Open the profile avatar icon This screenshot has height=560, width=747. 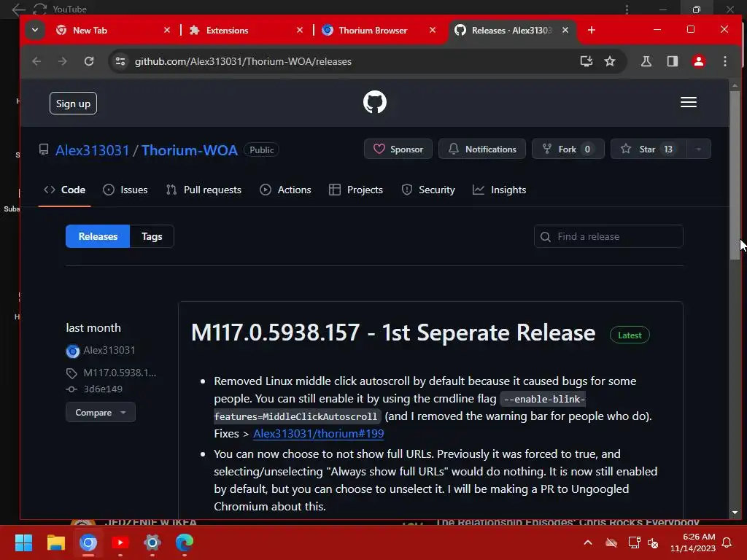(x=698, y=61)
